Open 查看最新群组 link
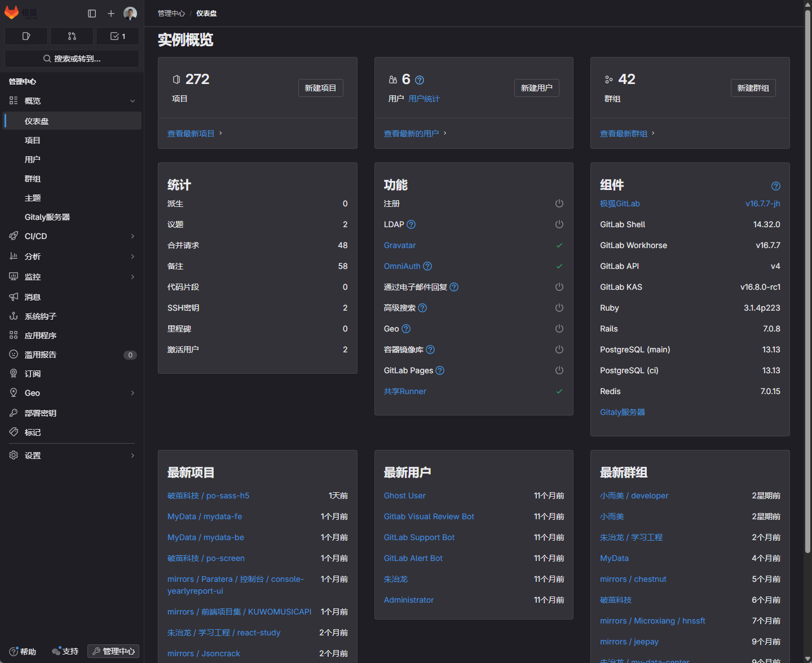Screen dimensions: 812x663 [624, 134]
